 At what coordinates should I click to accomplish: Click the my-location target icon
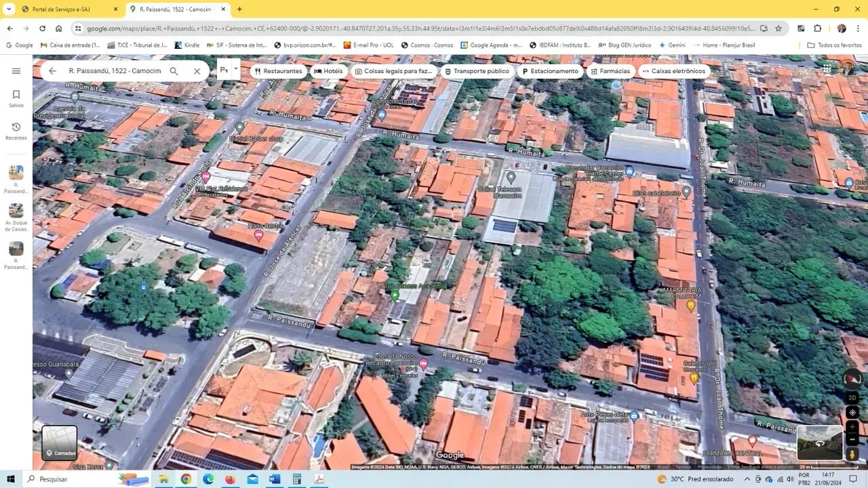click(852, 412)
